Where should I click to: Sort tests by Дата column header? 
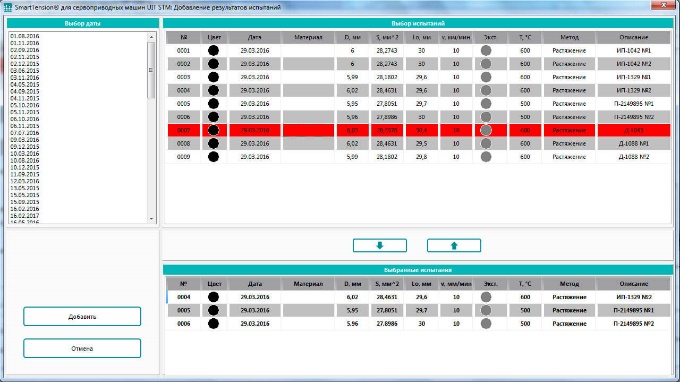pos(255,37)
